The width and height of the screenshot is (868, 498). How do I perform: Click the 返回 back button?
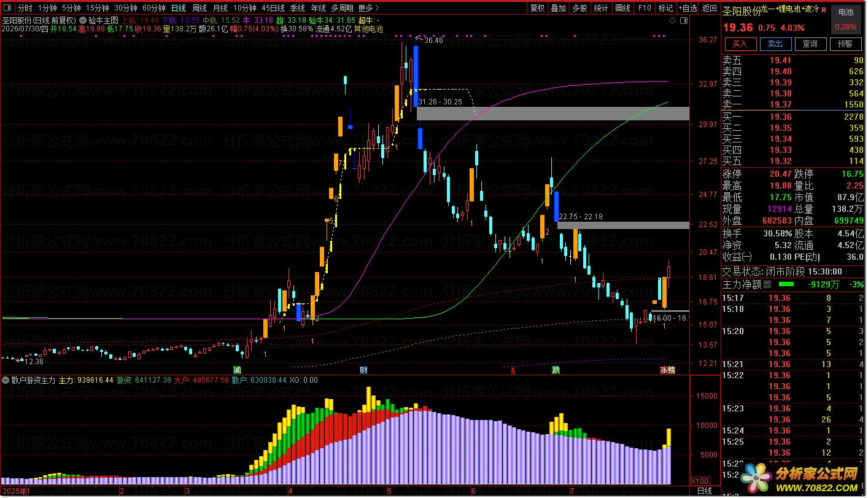click(710, 8)
